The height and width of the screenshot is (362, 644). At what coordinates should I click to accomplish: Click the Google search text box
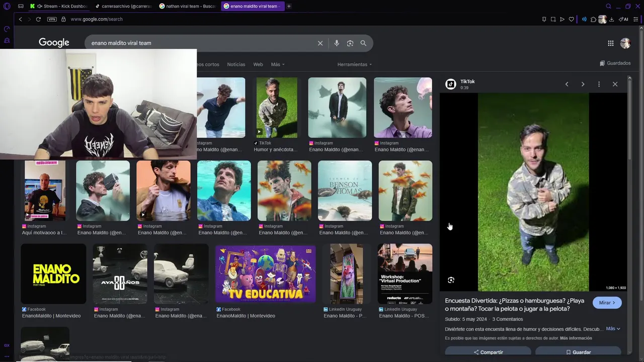click(x=201, y=43)
